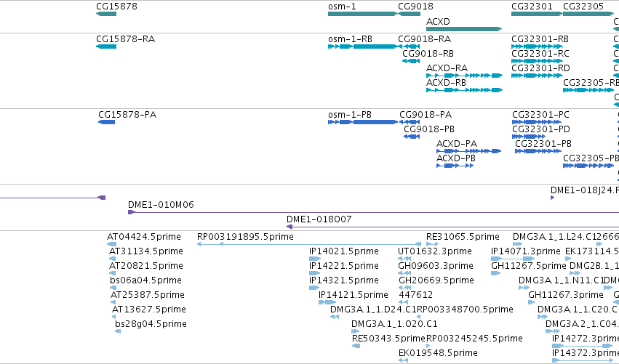This screenshot has height=364, width=619.
Task: Click the UT01632.3prime EST
Action: [404, 259]
